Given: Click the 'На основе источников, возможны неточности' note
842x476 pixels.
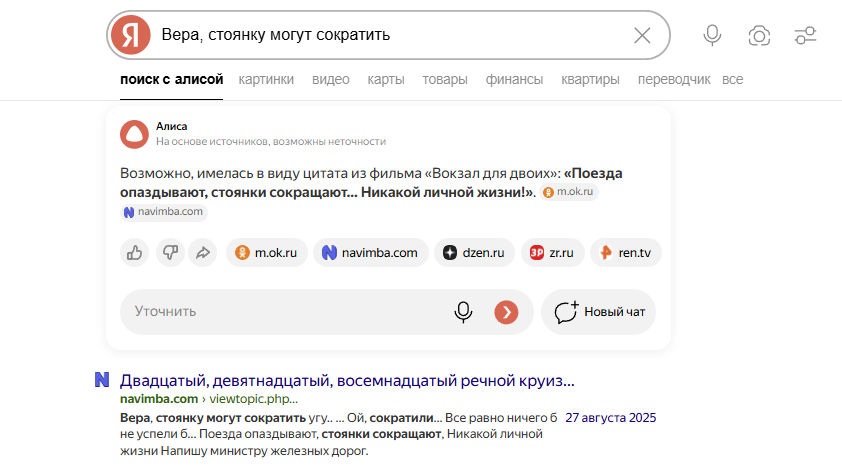Looking at the screenshot, I should 271,141.
